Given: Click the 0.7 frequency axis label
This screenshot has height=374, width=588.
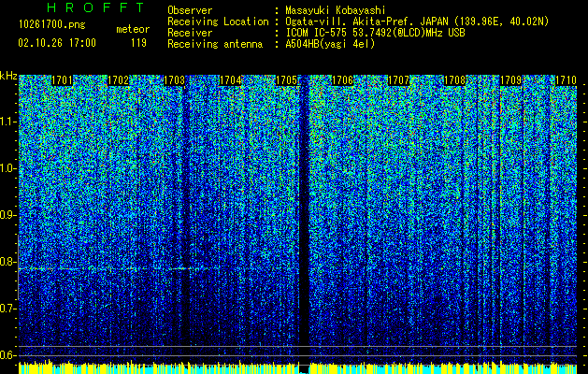Looking at the screenshot, I should point(8,309).
